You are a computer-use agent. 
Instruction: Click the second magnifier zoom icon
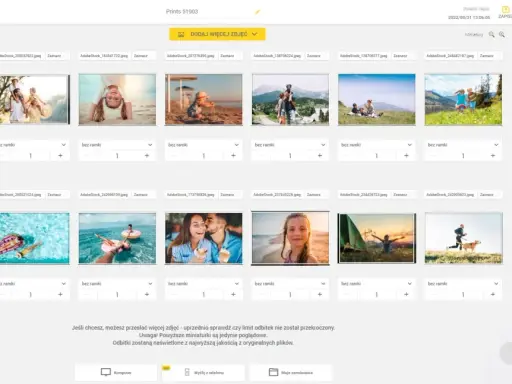coord(502,34)
